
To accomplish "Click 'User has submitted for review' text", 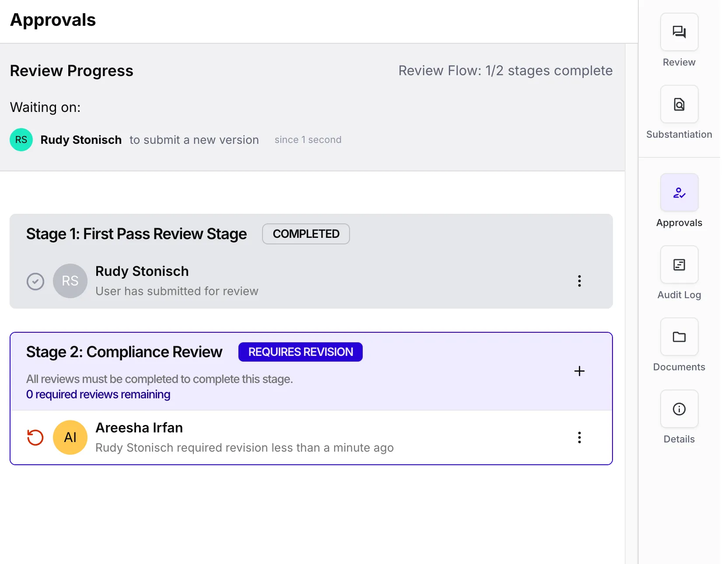I will pyautogui.click(x=177, y=291).
